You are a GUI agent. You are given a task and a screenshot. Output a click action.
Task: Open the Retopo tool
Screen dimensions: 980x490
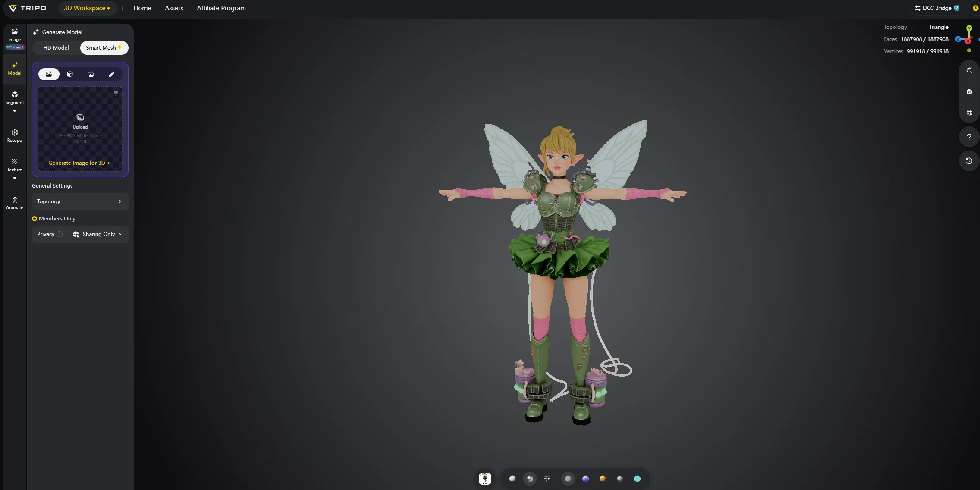pos(15,136)
